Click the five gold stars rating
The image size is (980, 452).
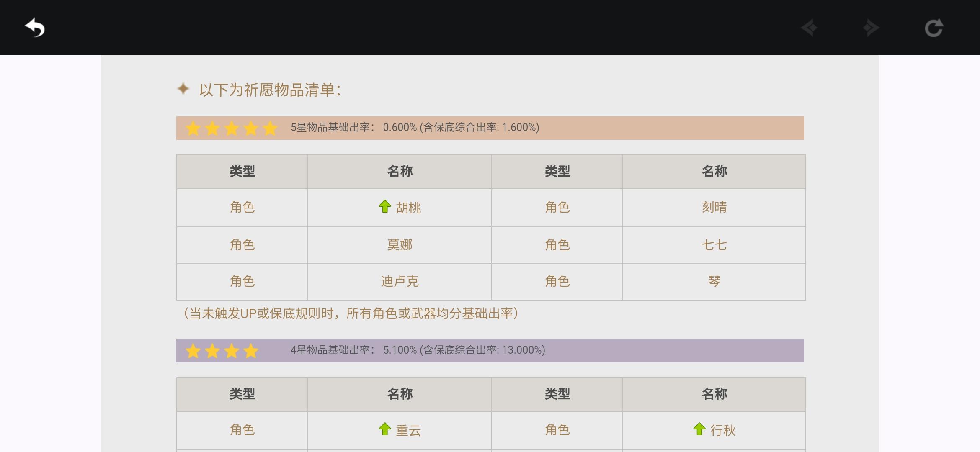pyautogui.click(x=232, y=128)
